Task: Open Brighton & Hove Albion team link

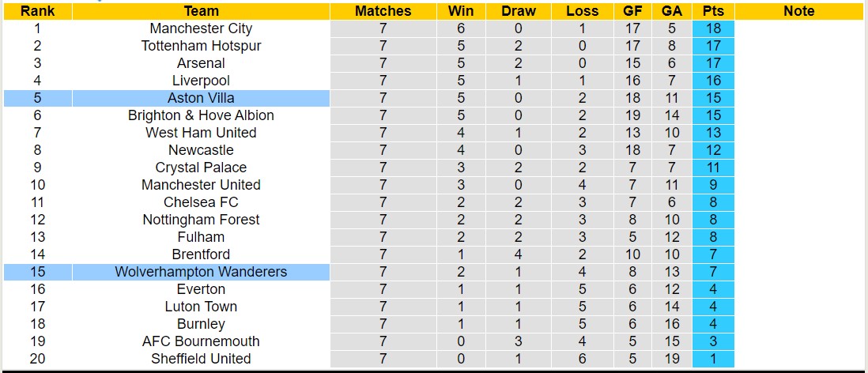Action: (x=201, y=115)
